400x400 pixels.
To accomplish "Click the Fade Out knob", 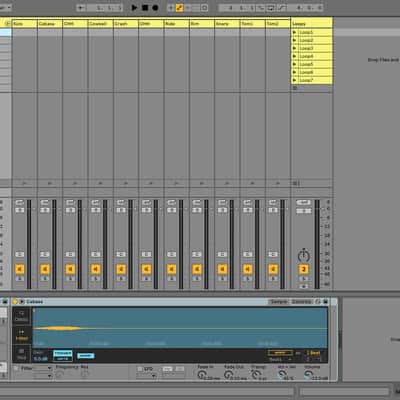I will (228, 375).
